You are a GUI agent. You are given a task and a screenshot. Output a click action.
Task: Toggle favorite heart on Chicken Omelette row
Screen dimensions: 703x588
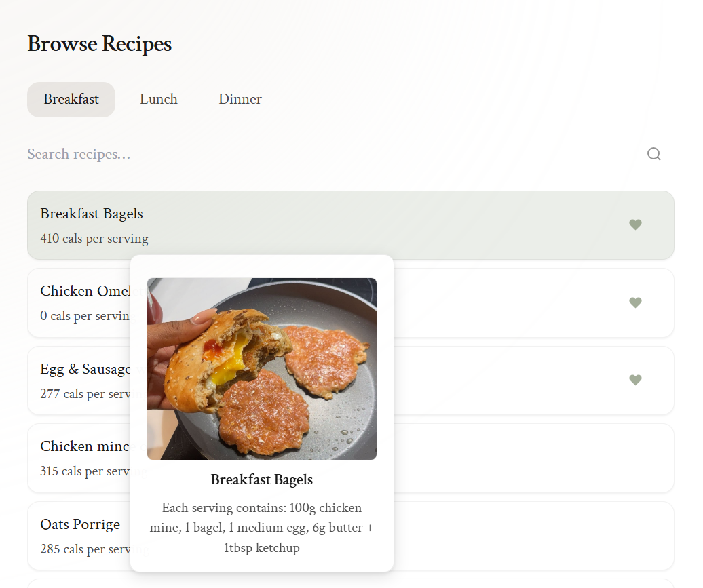tap(635, 302)
